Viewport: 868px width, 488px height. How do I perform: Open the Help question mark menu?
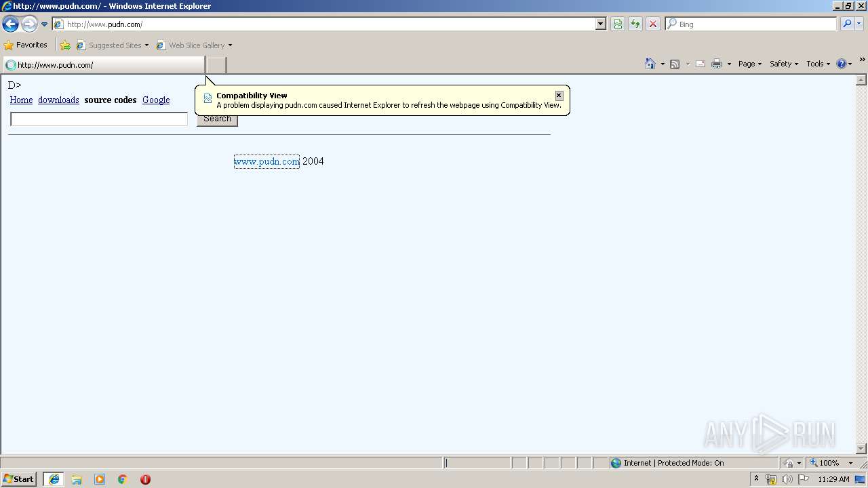coord(844,64)
